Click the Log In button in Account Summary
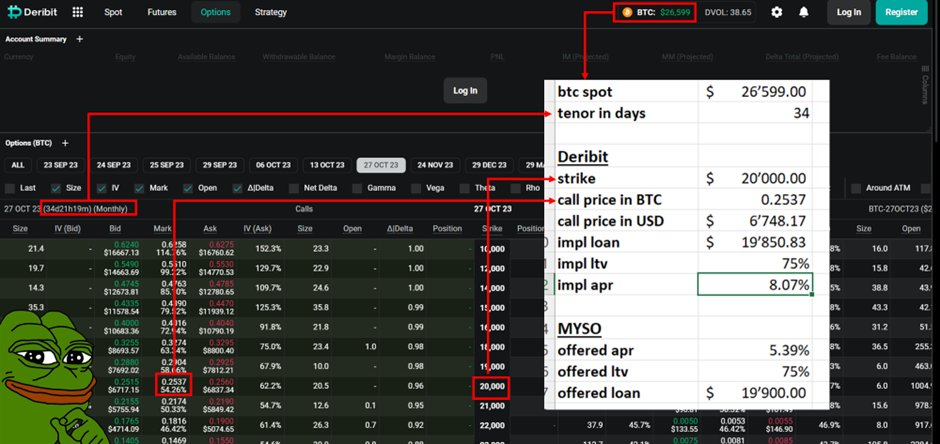Image resolution: width=940 pixels, height=444 pixels. click(465, 90)
